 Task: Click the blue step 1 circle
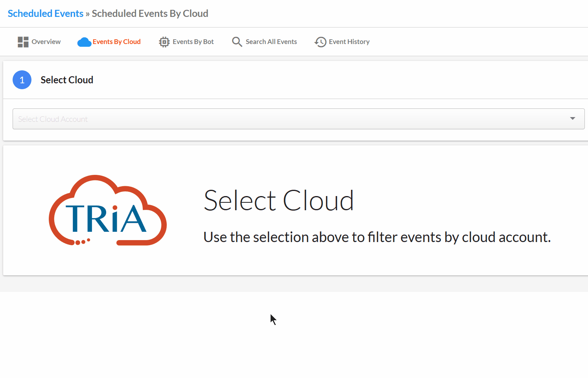tap(22, 80)
